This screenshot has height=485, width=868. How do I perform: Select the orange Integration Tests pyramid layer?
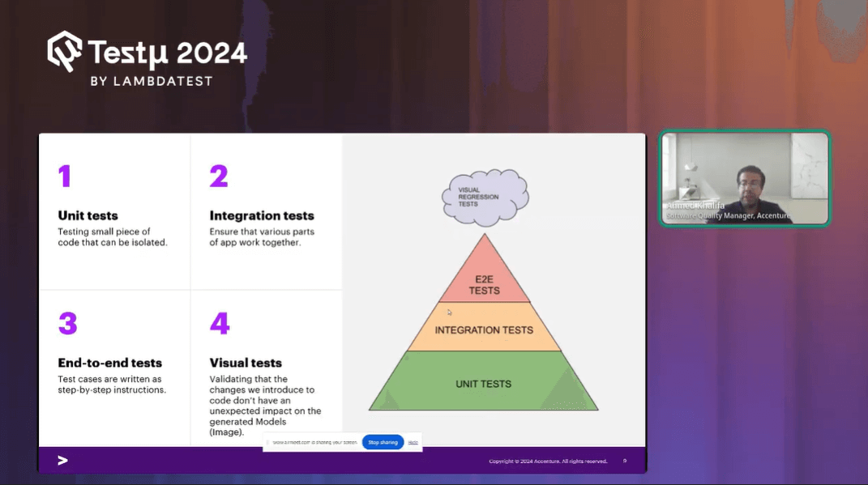click(485, 330)
